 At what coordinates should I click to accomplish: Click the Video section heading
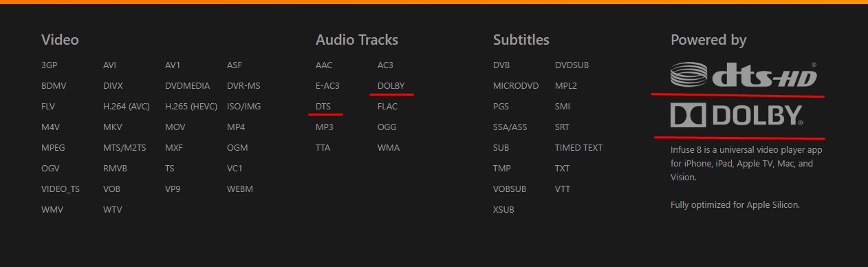(x=60, y=40)
